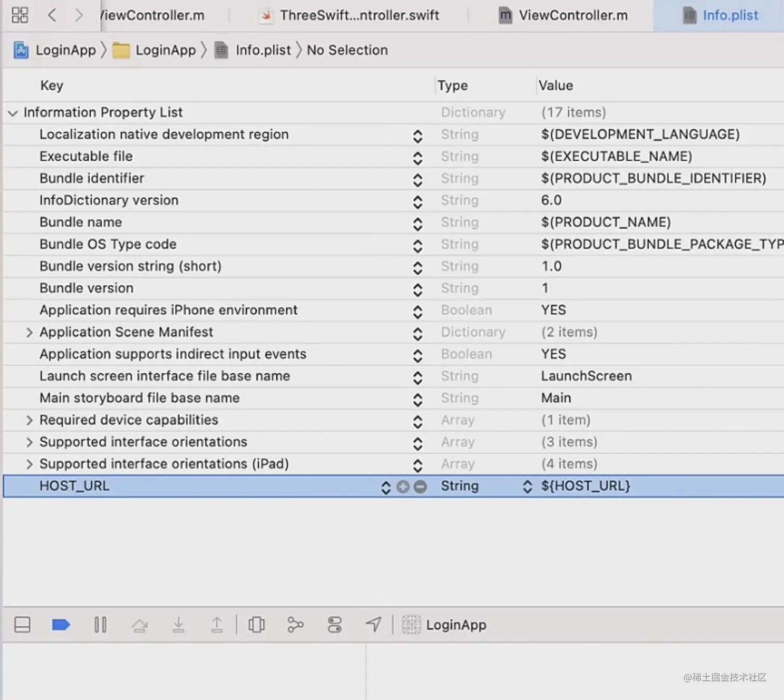Viewport: 784px width, 700px height.
Task: Open key stepper for Bundle version row
Action: [x=418, y=289]
